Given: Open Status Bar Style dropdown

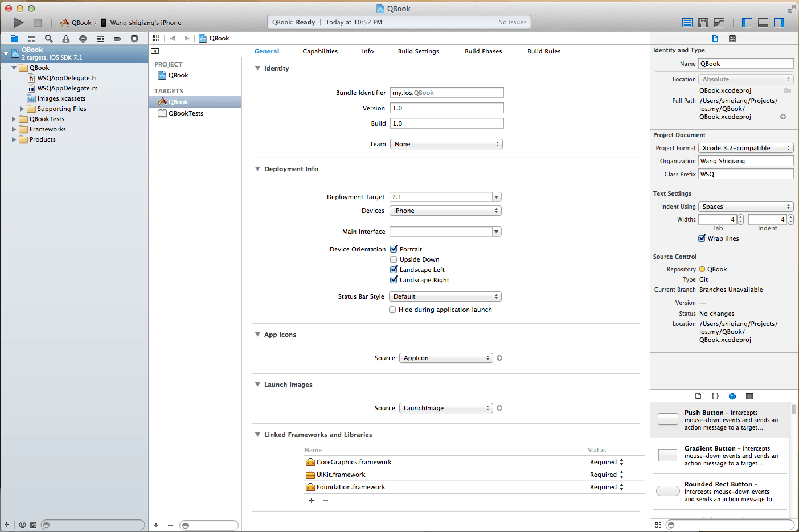Looking at the screenshot, I should pyautogui.click(x=445, y=296).
